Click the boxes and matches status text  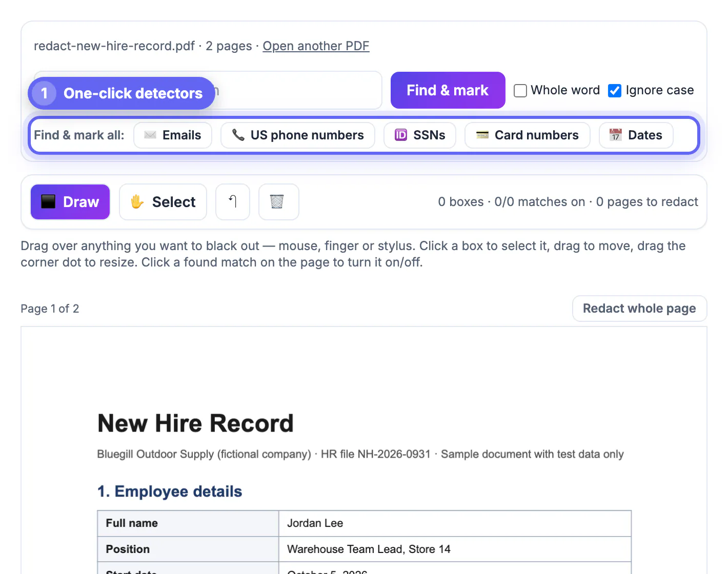coord(568,202)
